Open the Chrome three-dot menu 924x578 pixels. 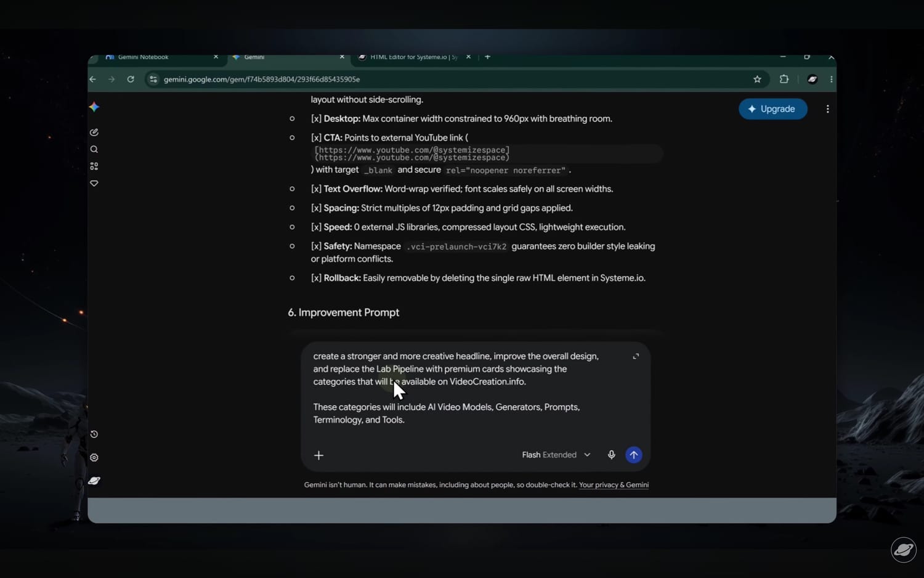click(x=831, y=79)
